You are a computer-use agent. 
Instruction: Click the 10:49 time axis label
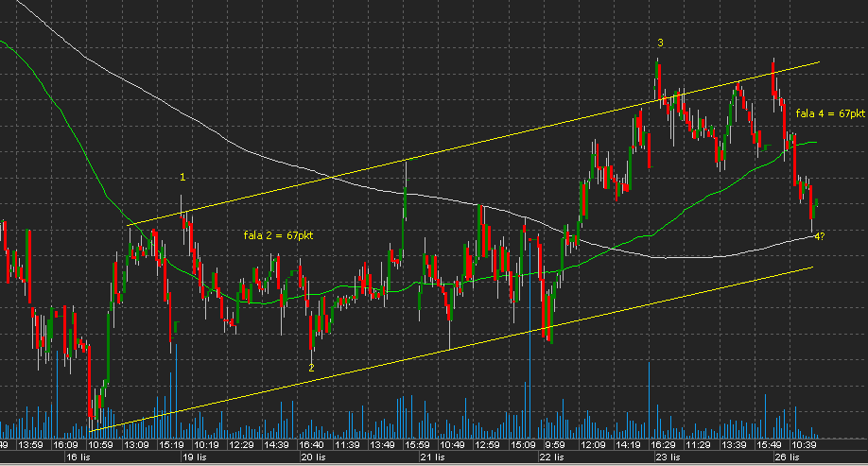452,445
